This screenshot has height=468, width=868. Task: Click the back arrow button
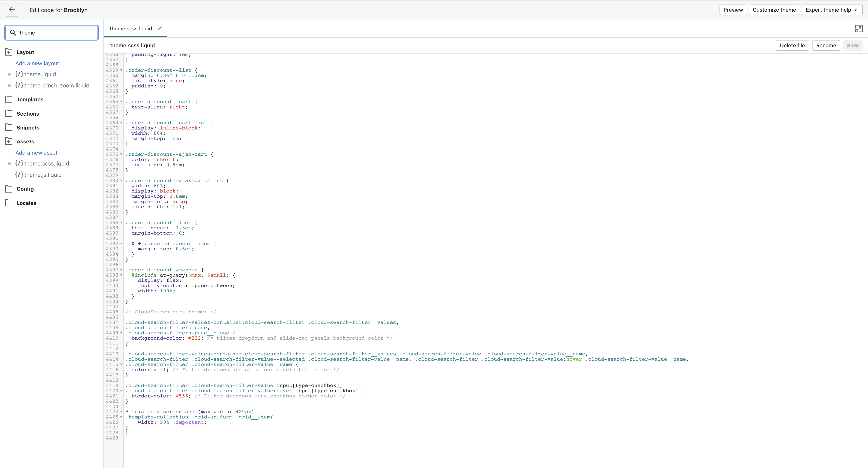12,10
